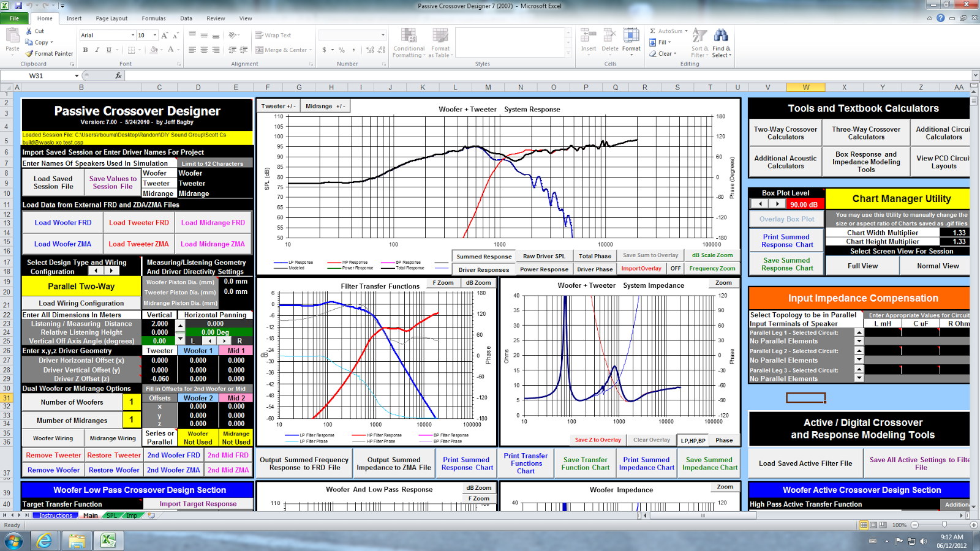This screenshot has height=551, width=980.
Task: Open Windows Explorer folder from taskbar
Action: coord(77,541)
